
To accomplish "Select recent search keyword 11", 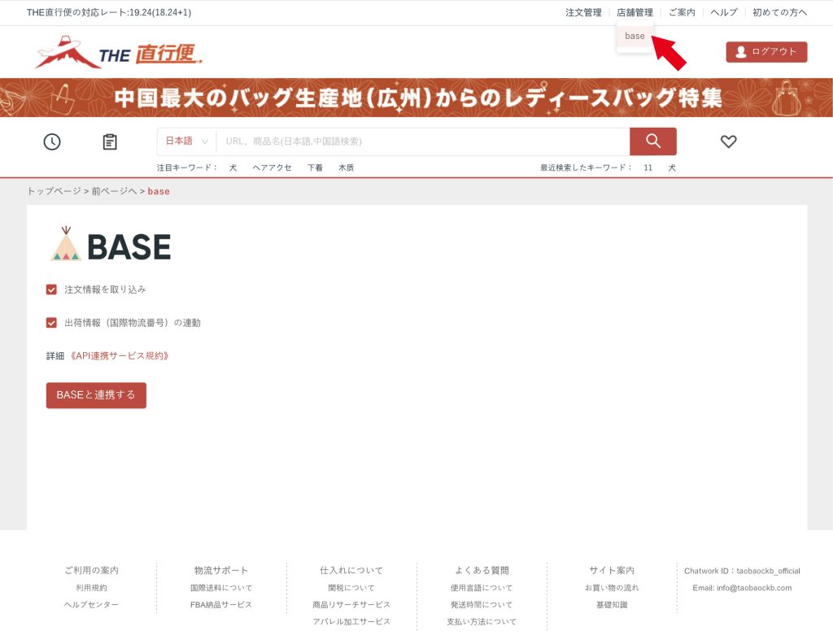I will click(x=648, y=168).
